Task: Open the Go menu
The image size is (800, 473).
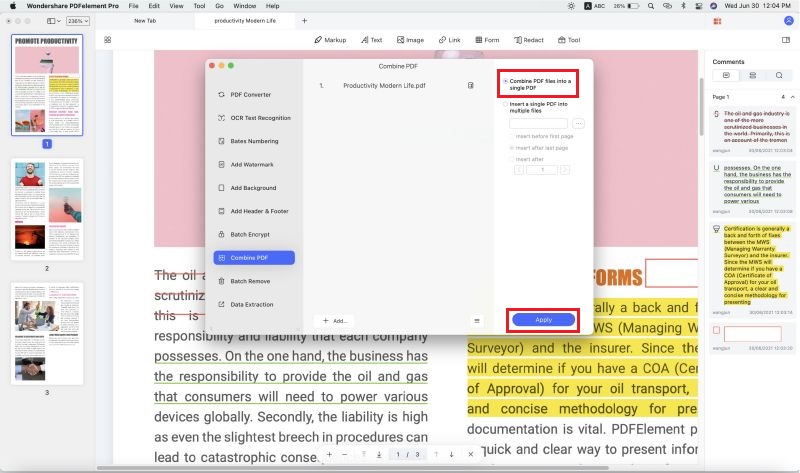Action: (x=219, y=6)
